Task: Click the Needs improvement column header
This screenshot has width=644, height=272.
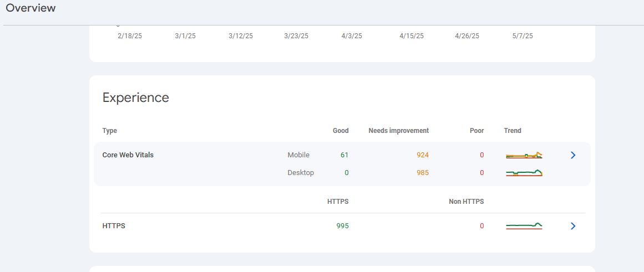Action: [x=398, y=131]
